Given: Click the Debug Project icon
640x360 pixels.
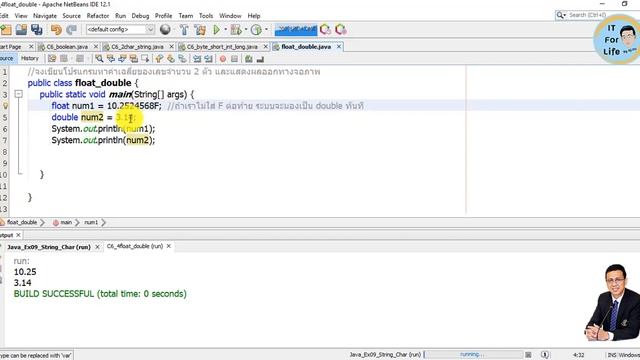Looking at the screenshot, I should (236, 29).
